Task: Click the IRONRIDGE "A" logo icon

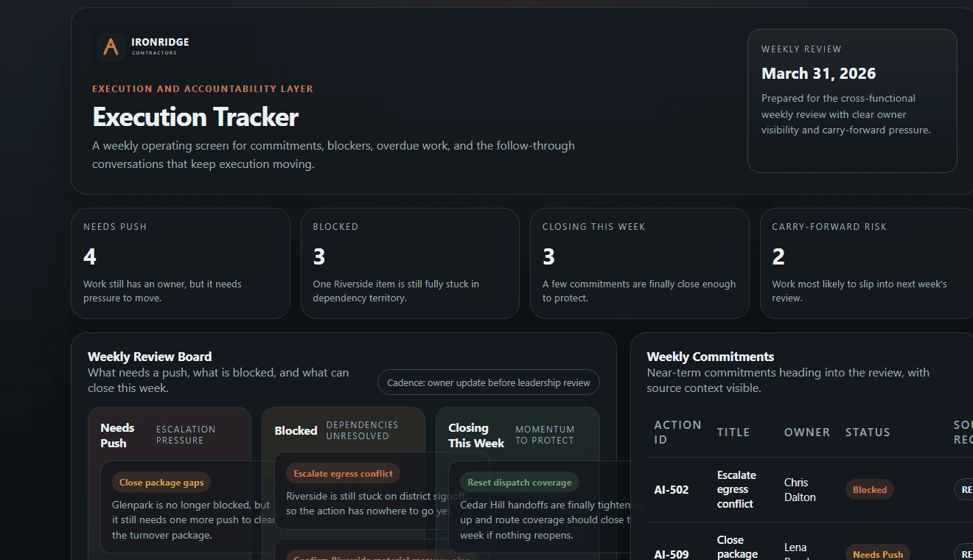Action: [x=110, y=46]
